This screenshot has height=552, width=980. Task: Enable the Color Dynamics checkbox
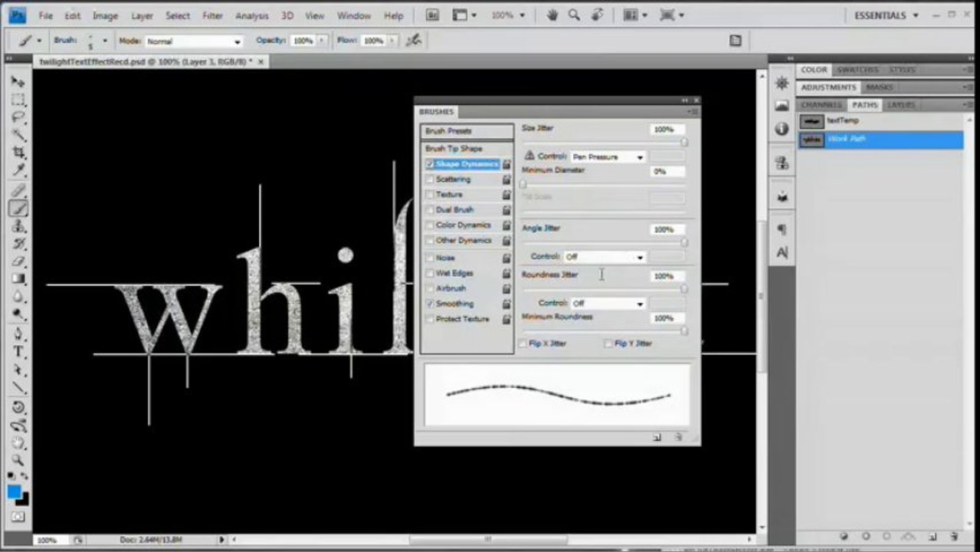(430, 225)
